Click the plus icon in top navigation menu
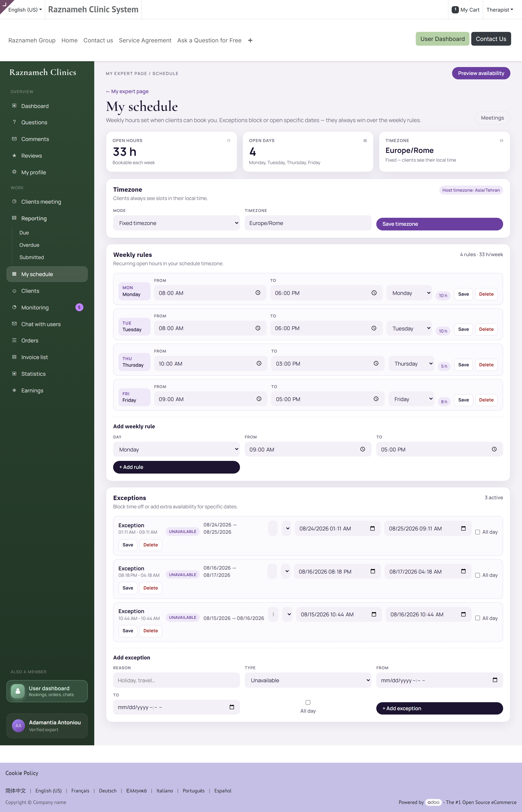Screen dimensions: 522x812 pos(250,40)
